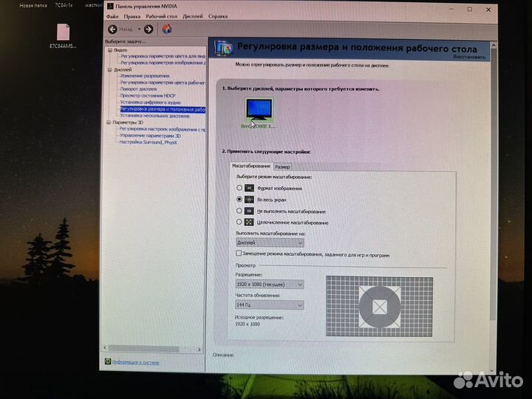Open Частота обновления 144 Гц dropdown
Screen dimensions: 532x399
pos(270,305)
